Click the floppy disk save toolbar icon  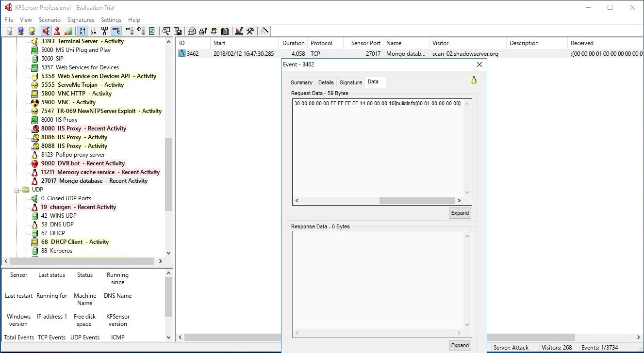click(178, 31)
